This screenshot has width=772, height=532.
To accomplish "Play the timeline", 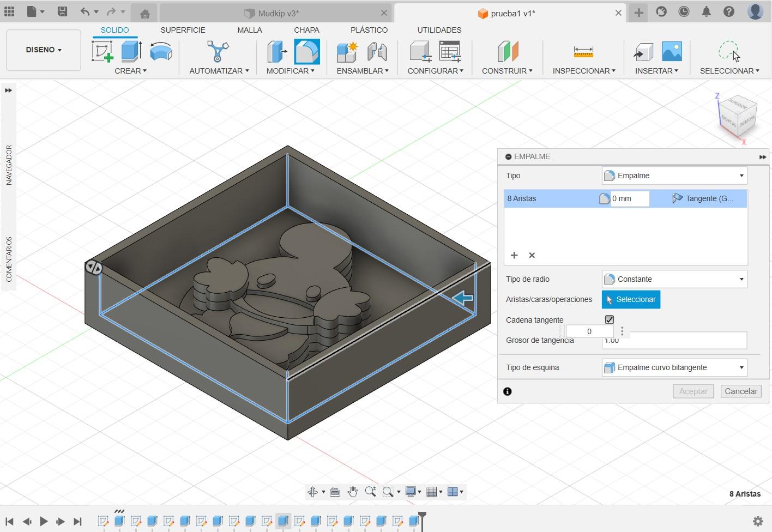I will (44, 522).
